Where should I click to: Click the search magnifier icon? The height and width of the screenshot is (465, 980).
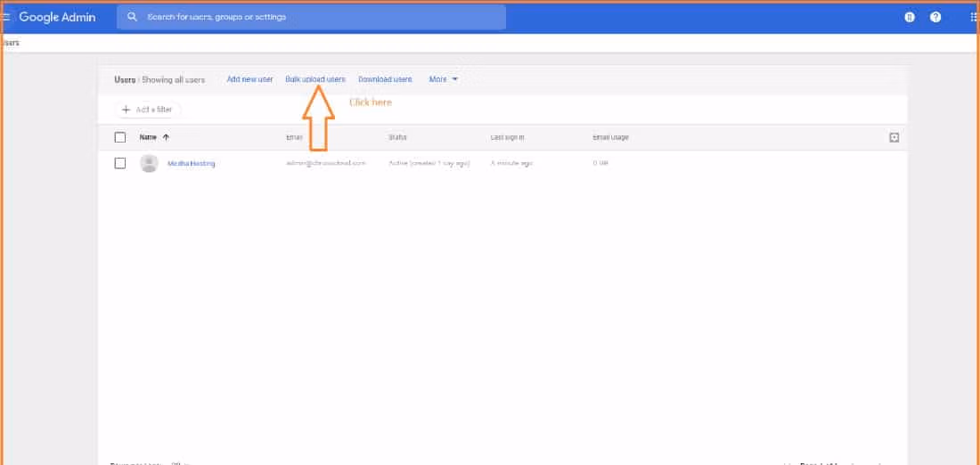tap(133, 17)
